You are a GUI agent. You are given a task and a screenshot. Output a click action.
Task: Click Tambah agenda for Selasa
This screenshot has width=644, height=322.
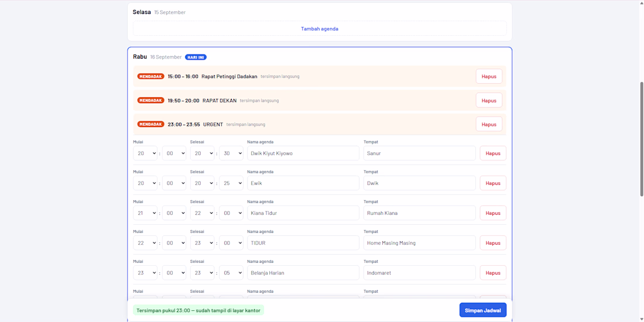(x=320, y=29)
